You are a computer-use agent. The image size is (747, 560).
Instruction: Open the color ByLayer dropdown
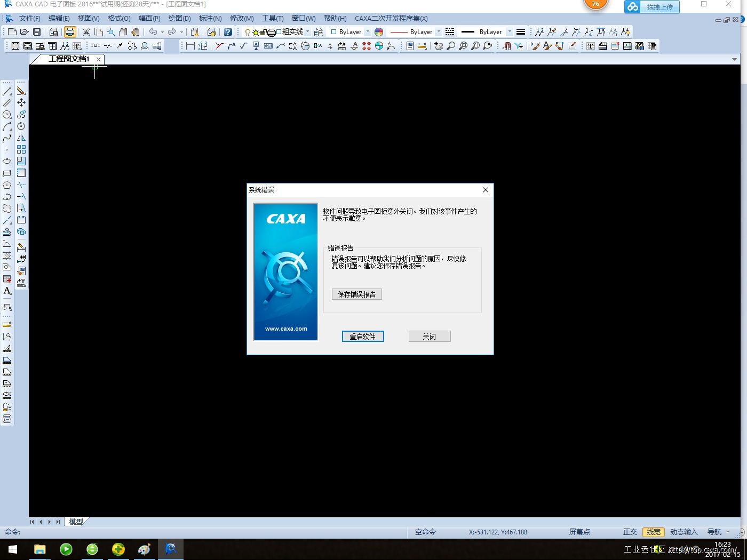coord(368,32)
